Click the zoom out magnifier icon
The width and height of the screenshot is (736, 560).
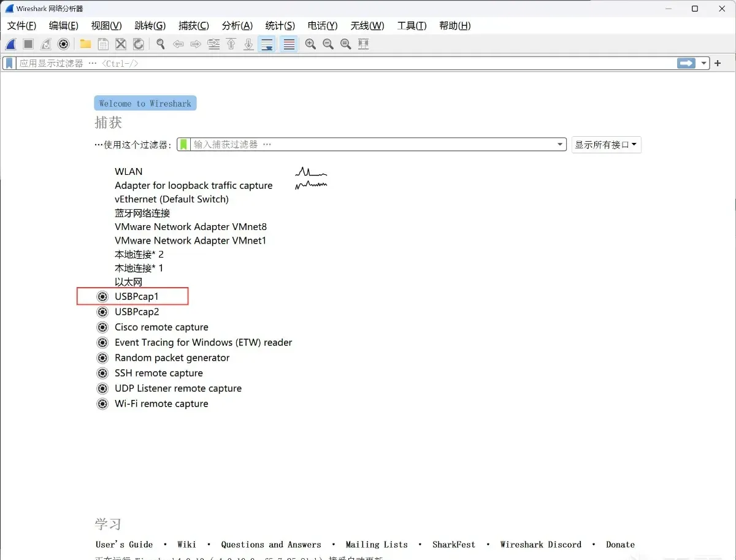coord(328,44)
